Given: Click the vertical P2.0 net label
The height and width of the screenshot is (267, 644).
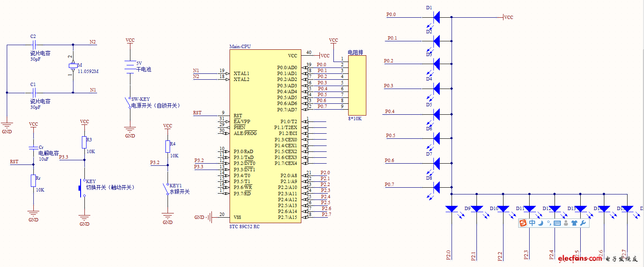Looking at the screenshot, I should (449, 254).
